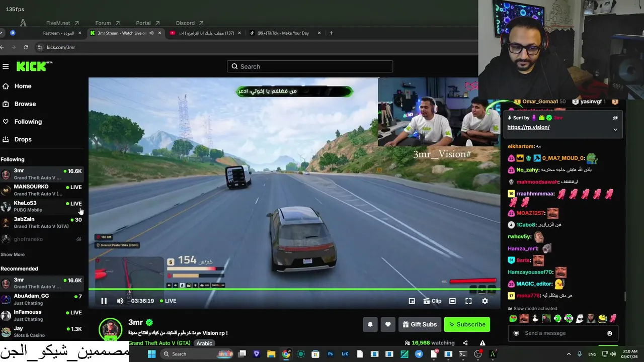Open Jay recommended channel

[x=42, y=332]
